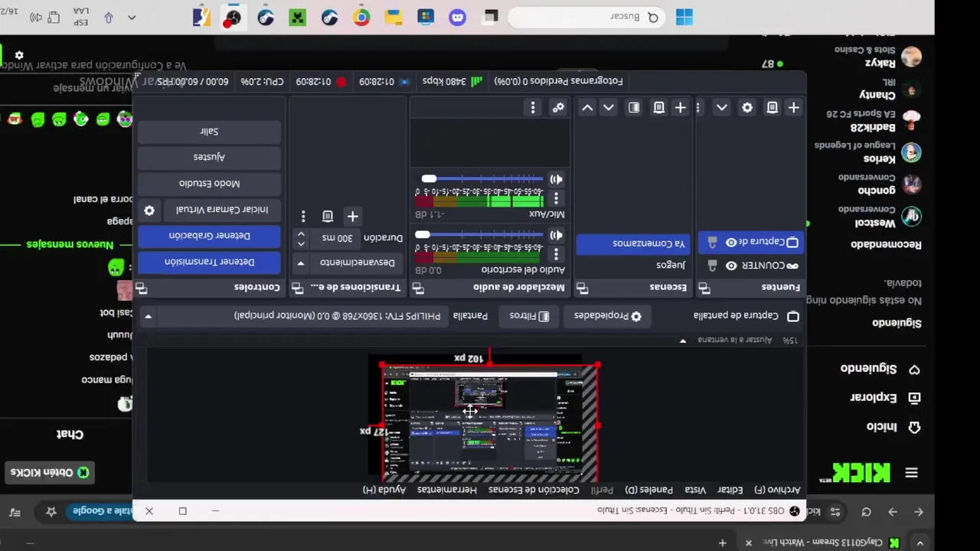Open virtual camera settings gear
Image resolution: width=980 pixels, height=551 pixels.
[x=149, y=210]
